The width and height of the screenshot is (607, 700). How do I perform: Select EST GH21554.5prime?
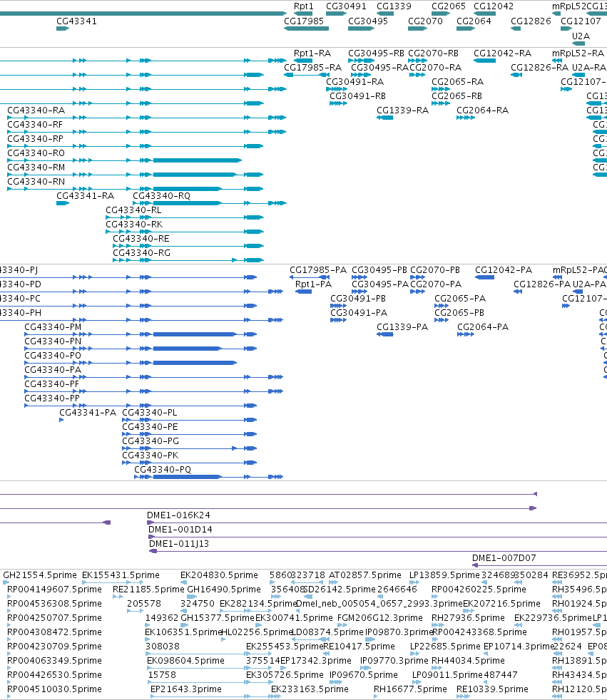click(40, 575)
